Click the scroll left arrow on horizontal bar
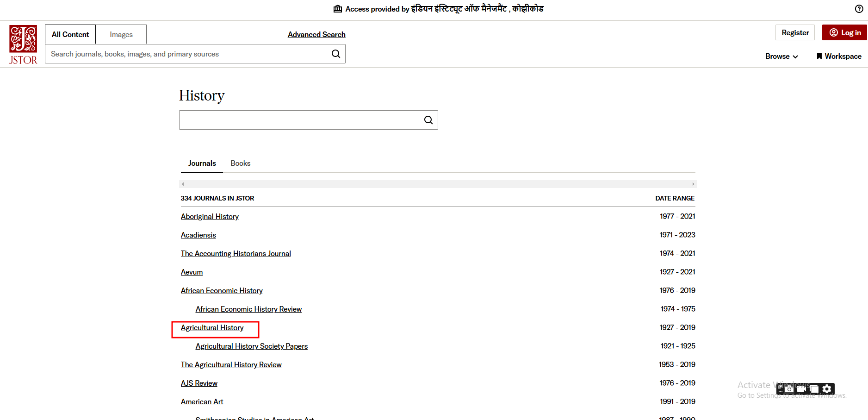868x420 pixels. tap(183, 184)
